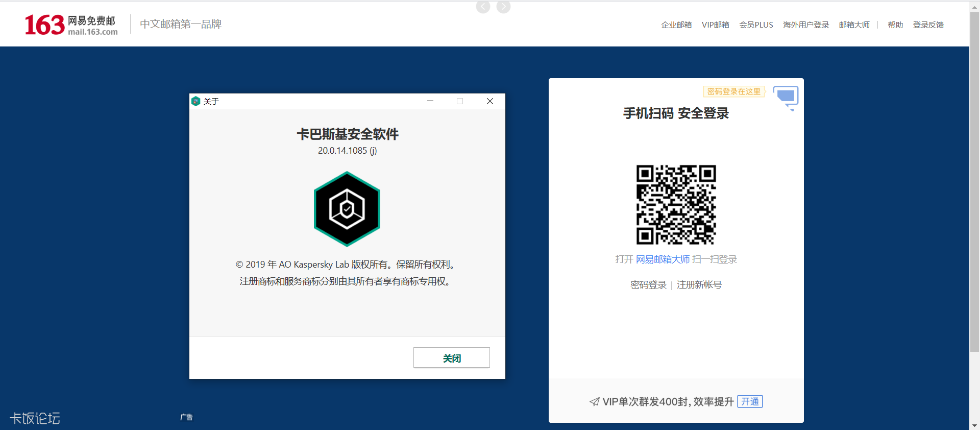Image resolution: width=980 pixels, height=430 pixels.
Task: Click 开通 VIP button
Action: click(750, 401)
